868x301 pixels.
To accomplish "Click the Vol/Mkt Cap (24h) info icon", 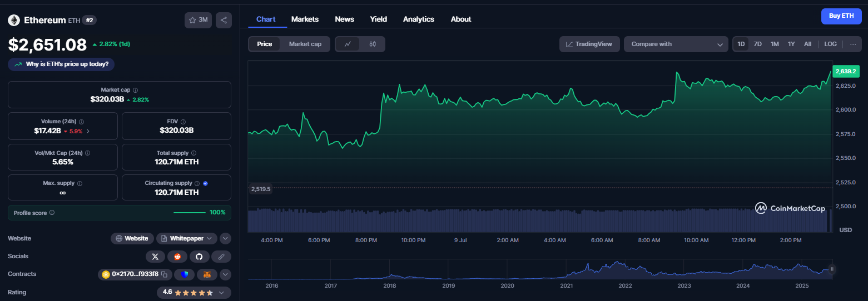I will pos(87,153).
